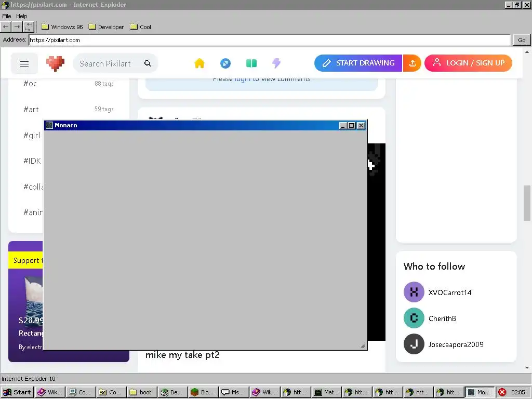Click the Monaco window title icon
This screenshot has width=532, height=399.
click(x=49, y=125)
